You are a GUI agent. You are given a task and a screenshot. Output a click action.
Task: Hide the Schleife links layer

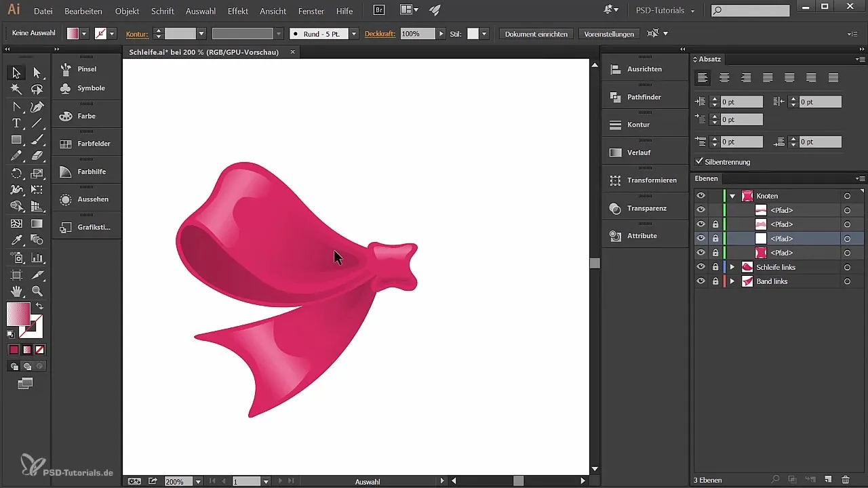pos(701,267)
